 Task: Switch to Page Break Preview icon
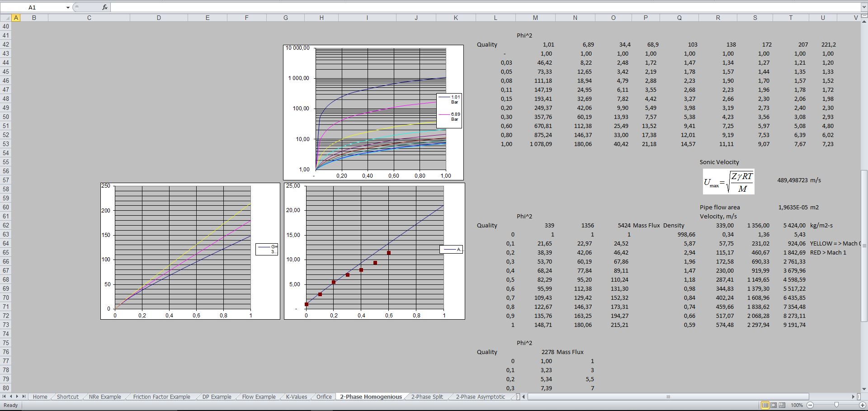(x=782, y=405)
